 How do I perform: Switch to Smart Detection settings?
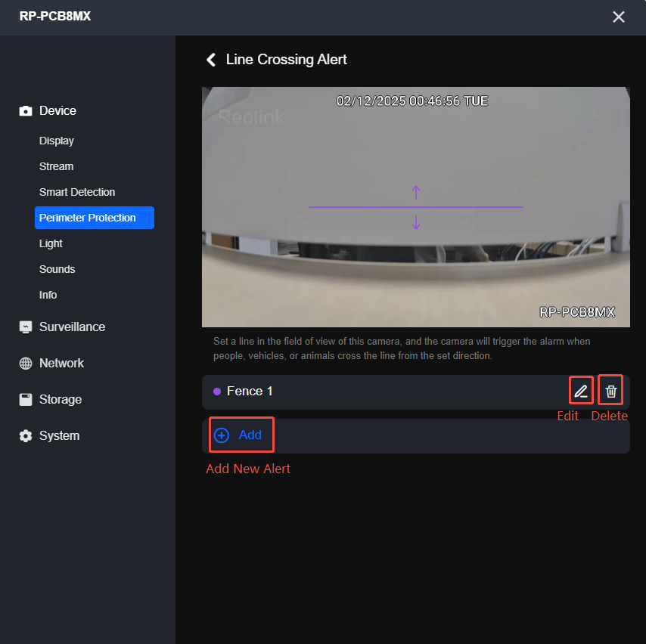click(77, 192)
